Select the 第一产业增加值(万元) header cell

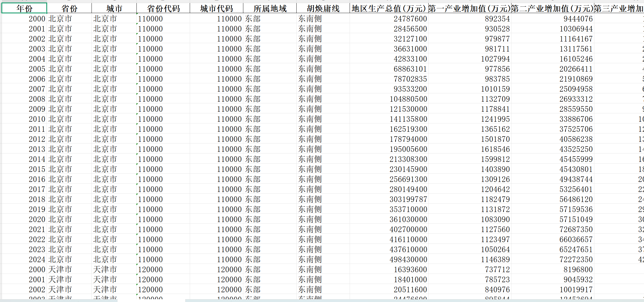point(469,8)
